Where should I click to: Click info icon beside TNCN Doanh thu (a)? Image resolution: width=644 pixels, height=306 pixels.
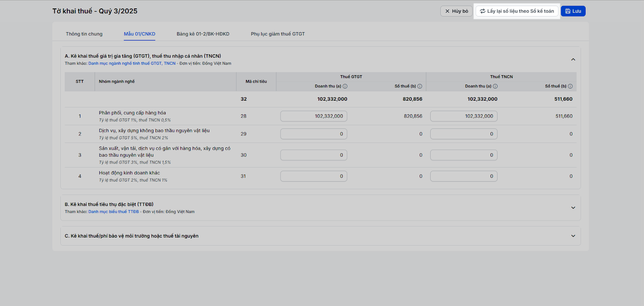495,86
